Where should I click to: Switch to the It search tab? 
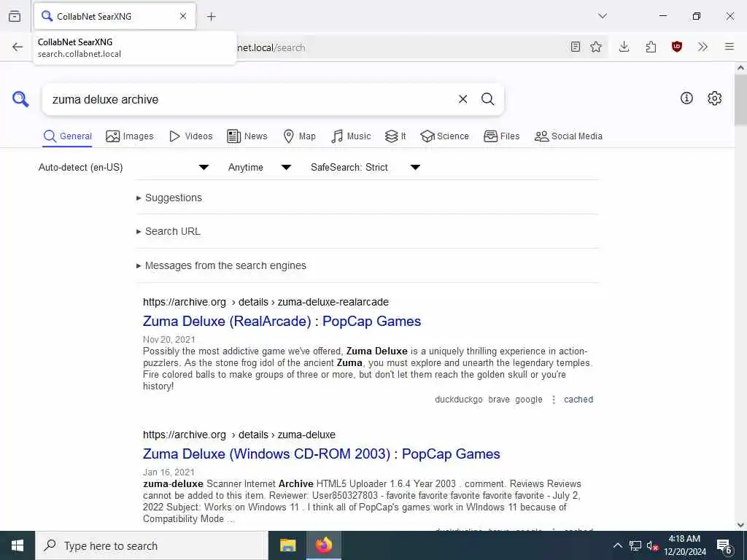click(x=395, y=136)
